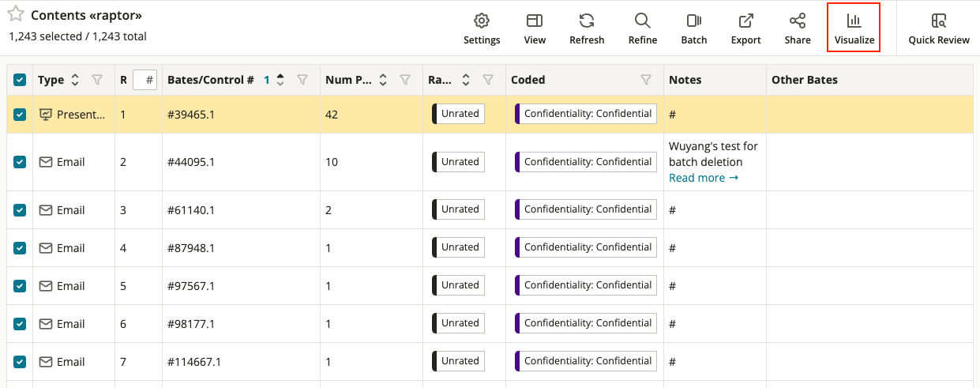
Task: Click email icon in row #98177.1
Action: coord(46,324)
